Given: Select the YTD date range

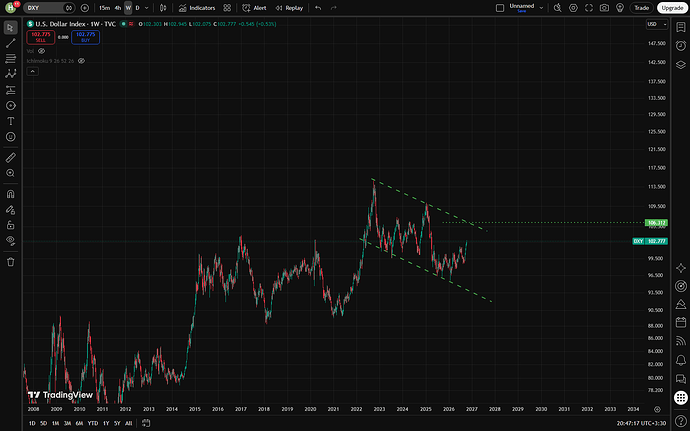Looking at the screenshot, I should click(93, 423).
